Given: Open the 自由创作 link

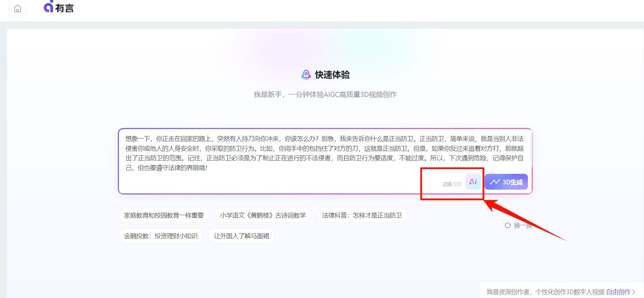Looking at the screenshot, I should pos(618,292).
